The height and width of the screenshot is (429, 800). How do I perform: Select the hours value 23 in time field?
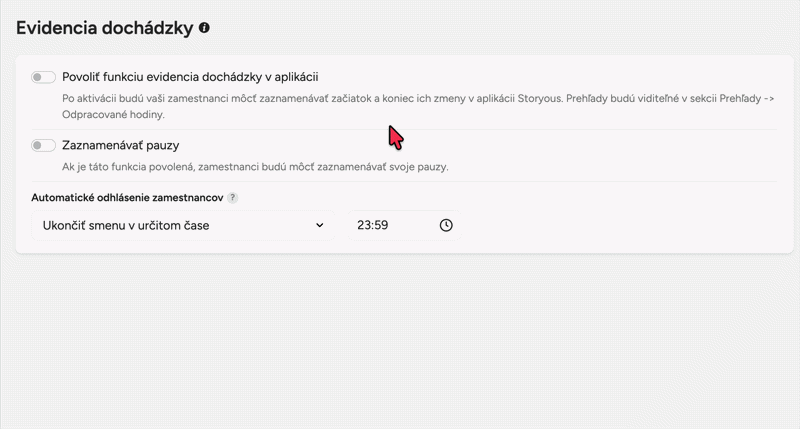(363, 226)
